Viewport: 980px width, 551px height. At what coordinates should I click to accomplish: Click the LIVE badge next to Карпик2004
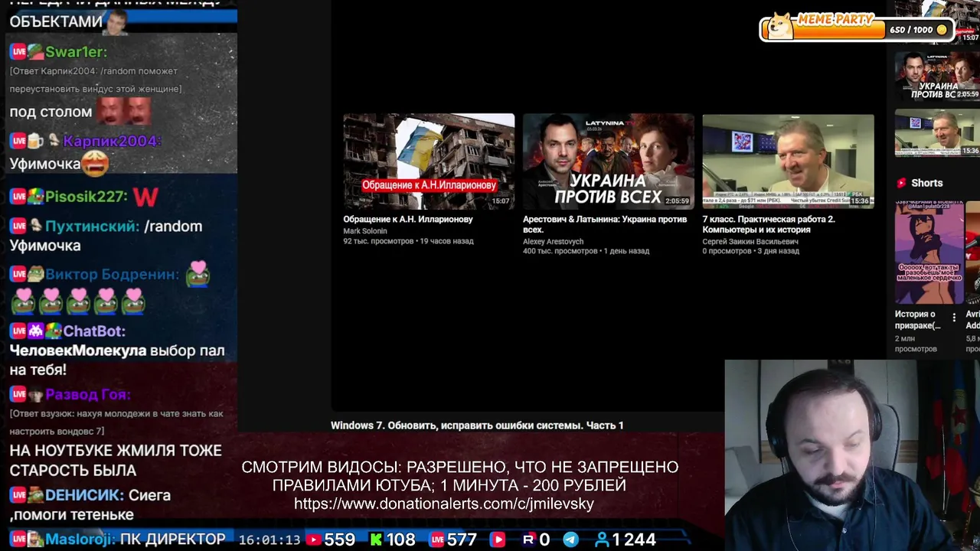tap(18, 142)
